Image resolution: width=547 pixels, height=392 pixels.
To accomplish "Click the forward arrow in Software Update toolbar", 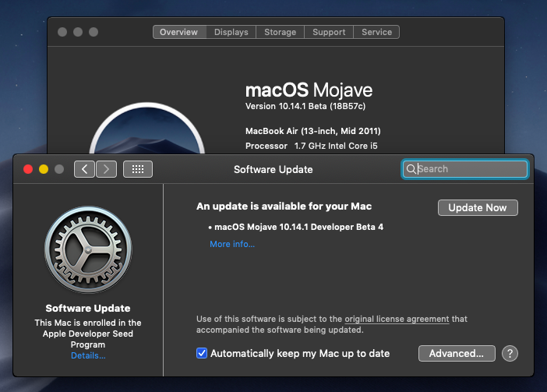I will [107, 169].
